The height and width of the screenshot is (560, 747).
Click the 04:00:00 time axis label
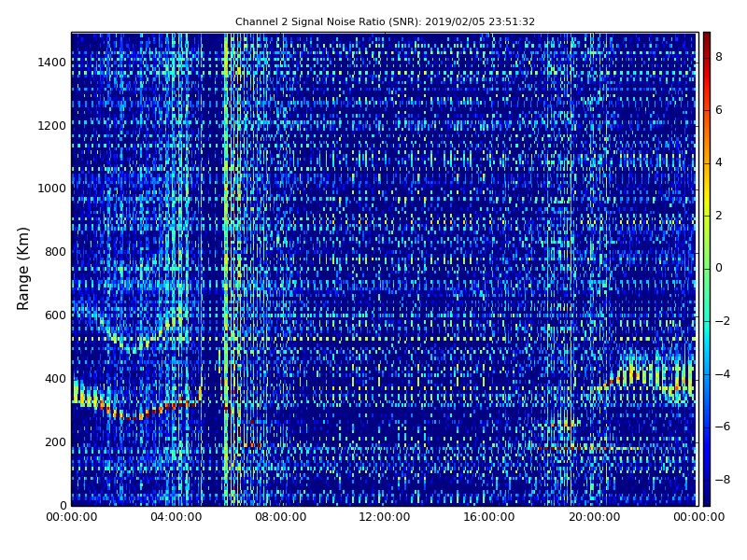176,517
